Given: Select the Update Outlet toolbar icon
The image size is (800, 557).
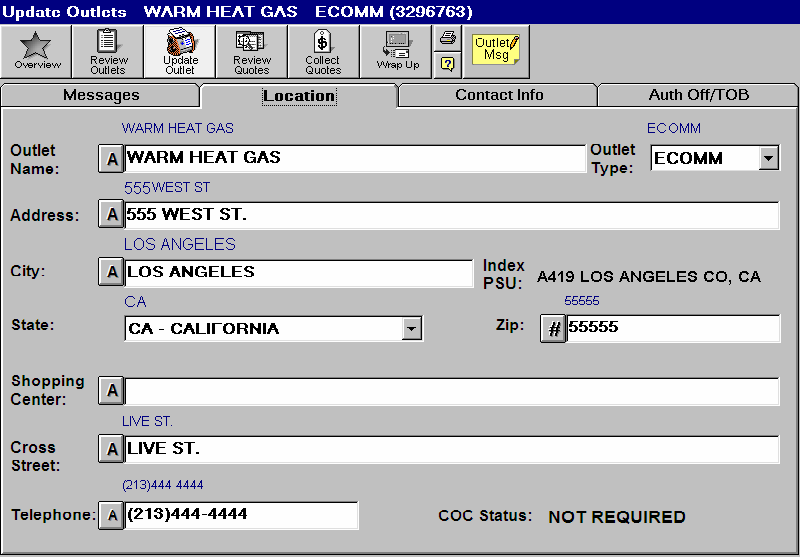Looking at the screenshot, I should [180, 52].
